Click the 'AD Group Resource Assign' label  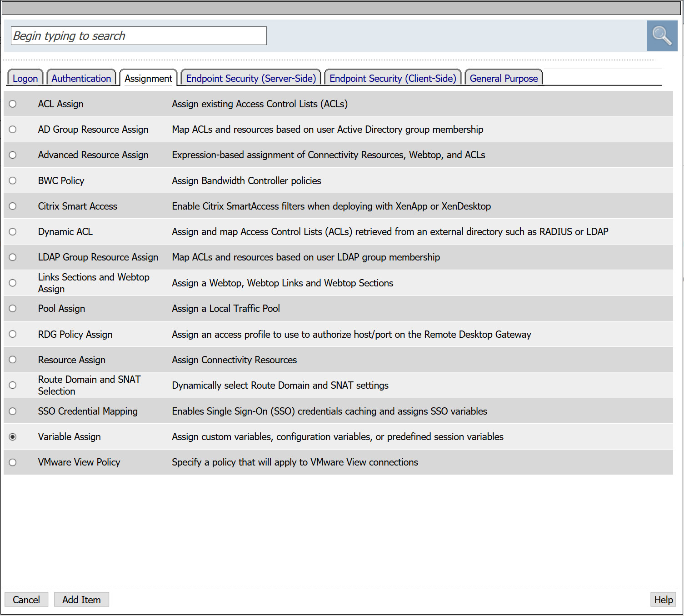point(93,130)
